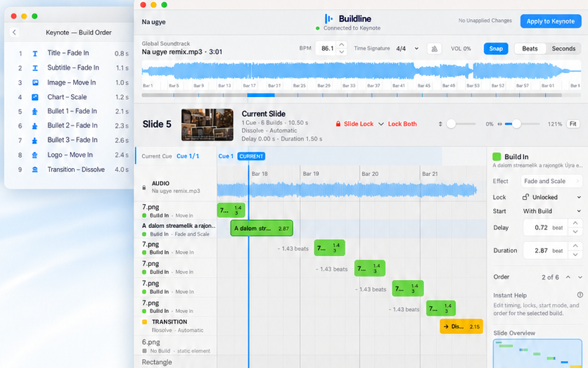Click the vertical zoom slider knob
Viewport: 588px width, 368px height.
451,124
